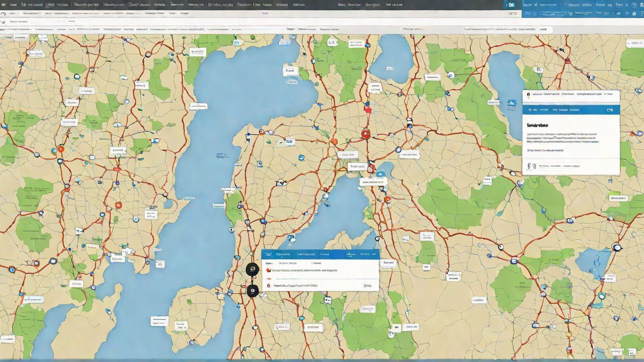Click the blue ferry icon beside info panel
The image size is (644, 362).
511,103
